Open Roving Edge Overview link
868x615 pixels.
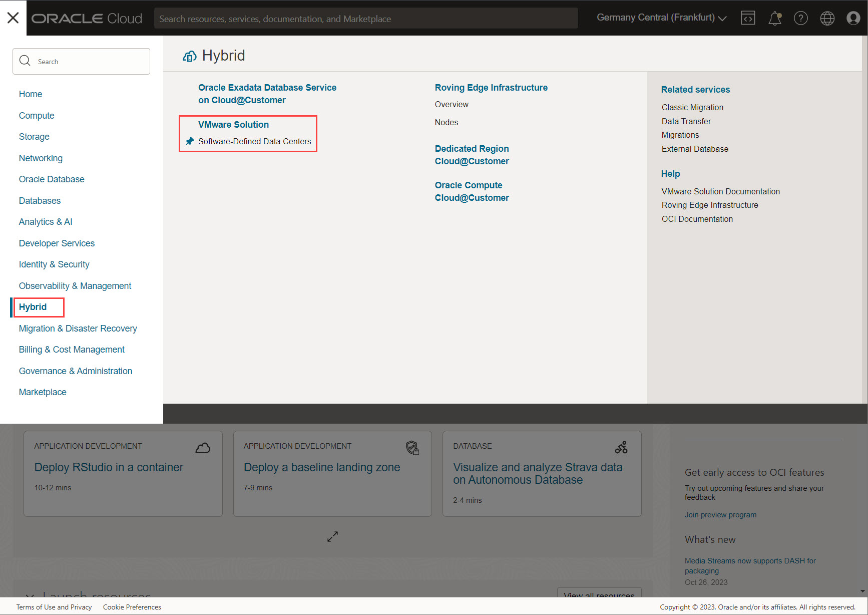(x=452, y=104)
